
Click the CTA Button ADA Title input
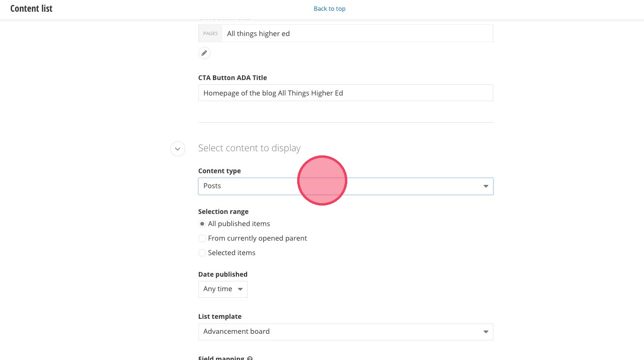tap(345, 93)
